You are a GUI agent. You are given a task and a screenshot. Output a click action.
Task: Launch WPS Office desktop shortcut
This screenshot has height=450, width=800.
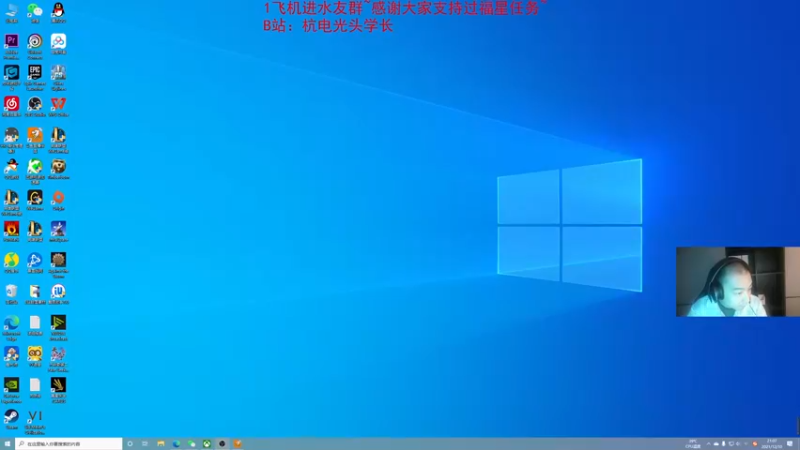(x=58, y=104)
